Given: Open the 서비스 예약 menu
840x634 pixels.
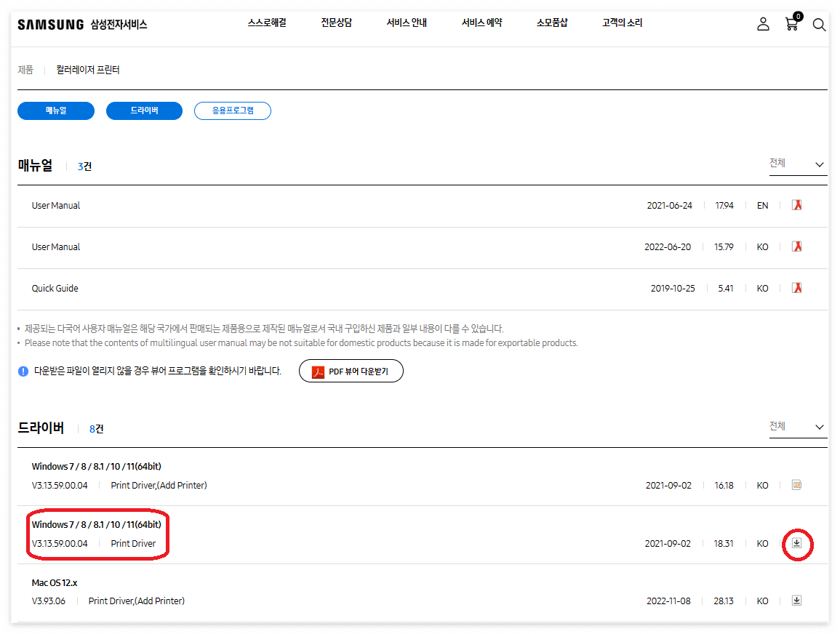Looking at the screenshot, I should (x=482, y=23).
